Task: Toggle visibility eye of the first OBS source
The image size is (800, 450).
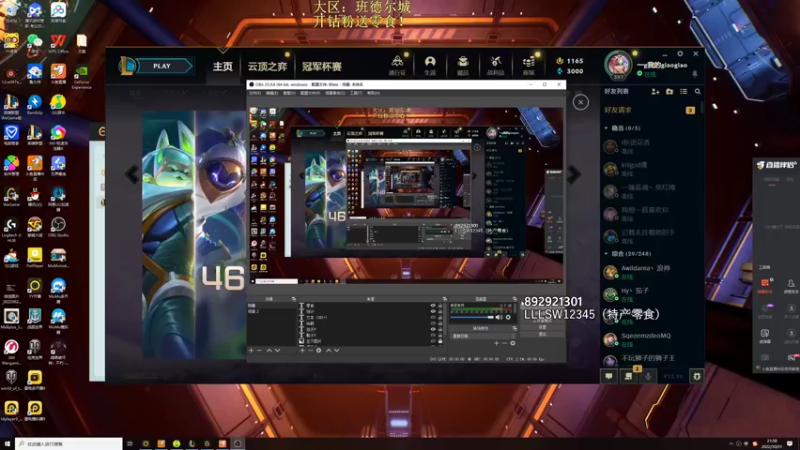Action: point(433,306)
